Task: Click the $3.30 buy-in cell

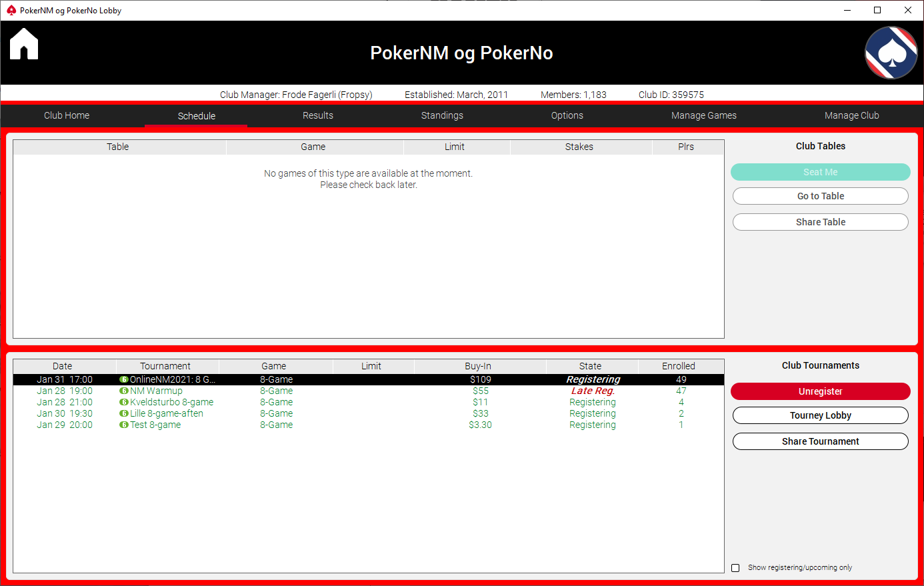Action: coord(481,425)
